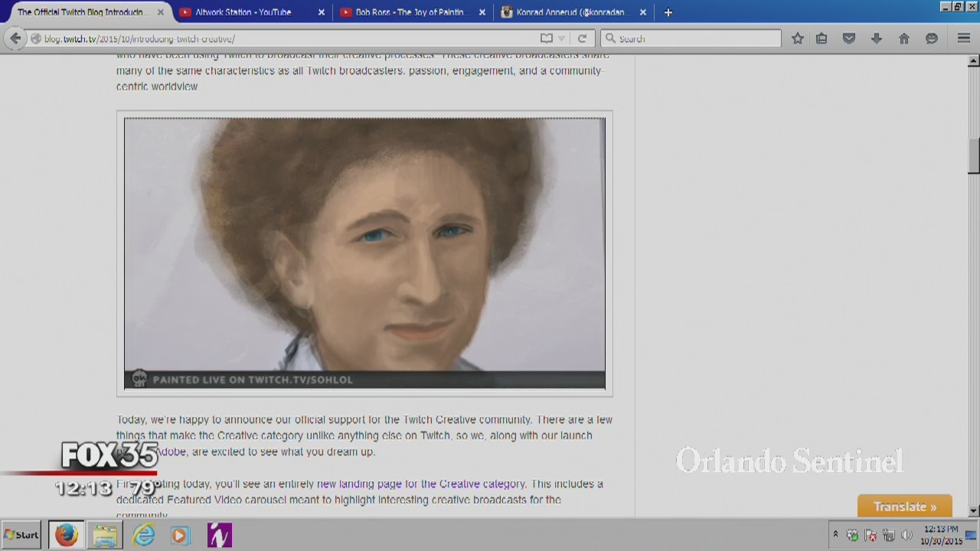Open the bookmarks list icon
Screen dimensions: 980x551
click(822, 38)
